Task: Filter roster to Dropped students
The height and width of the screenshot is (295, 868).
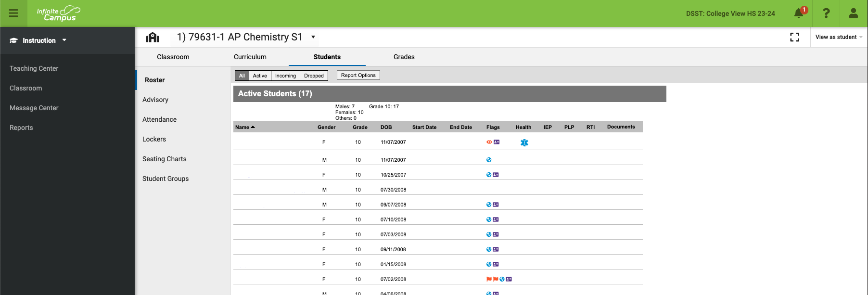Action: (314, 76)
